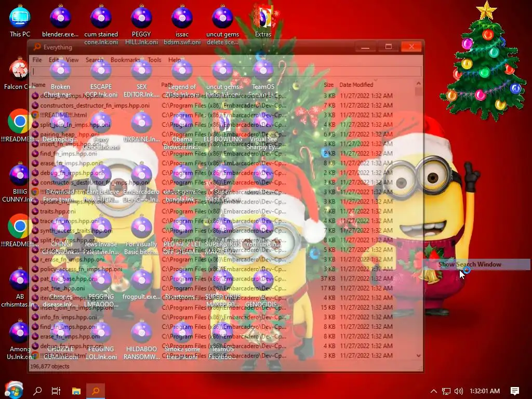Open the View menu in Everything
The height and width of the screenshot is (399, 532).
[x=72, y=60]
